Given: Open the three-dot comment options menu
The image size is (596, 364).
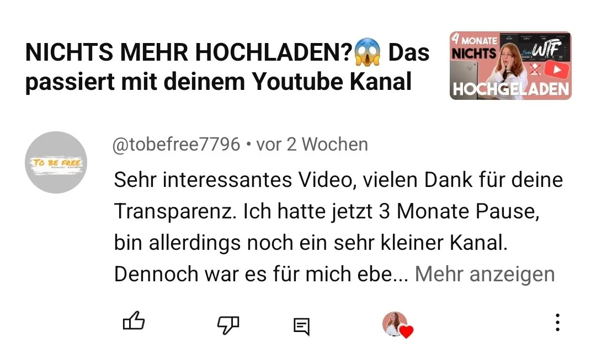Looking at the screenshot, I should pos(557,323).
